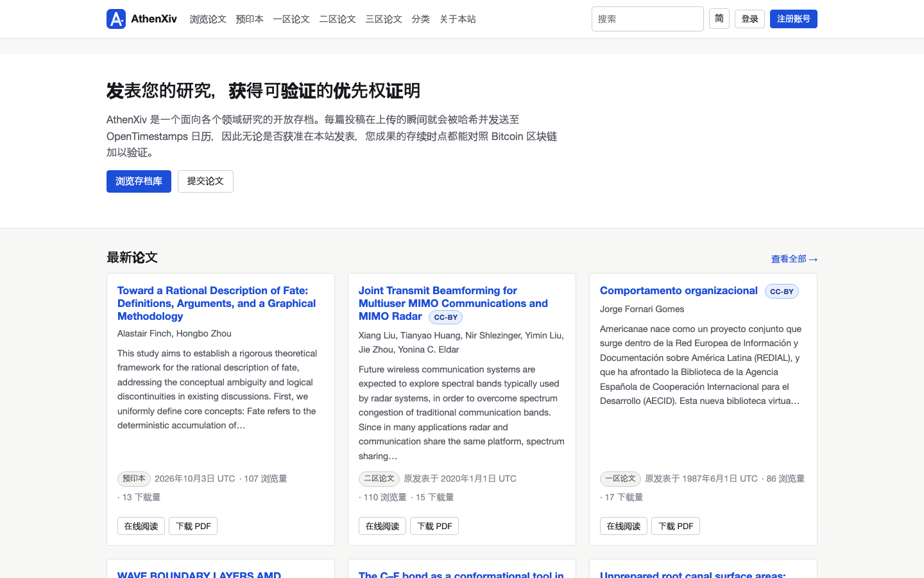The height and width of the screenshot is (578, 924).
Task: Click the 二区论文 tag on the MIMO card
Action: [x=379, y=478]
